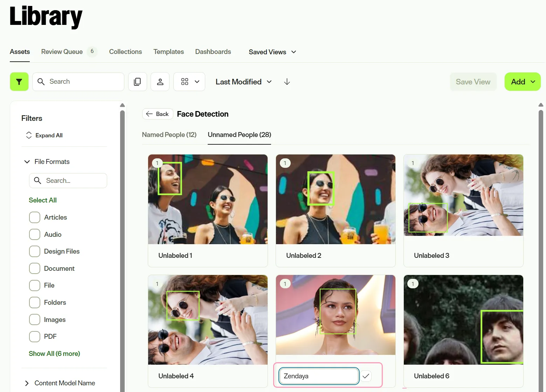Viewport: 546px width, 392px height.
Task: Toggle the PDF checkbox
Action: tap(35, 336)
